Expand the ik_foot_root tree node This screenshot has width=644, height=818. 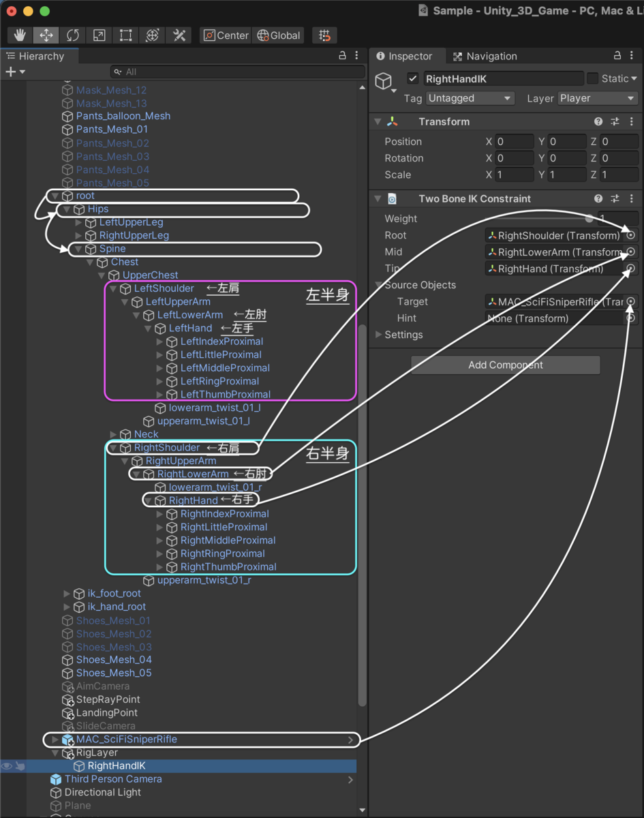pos(67,594)
